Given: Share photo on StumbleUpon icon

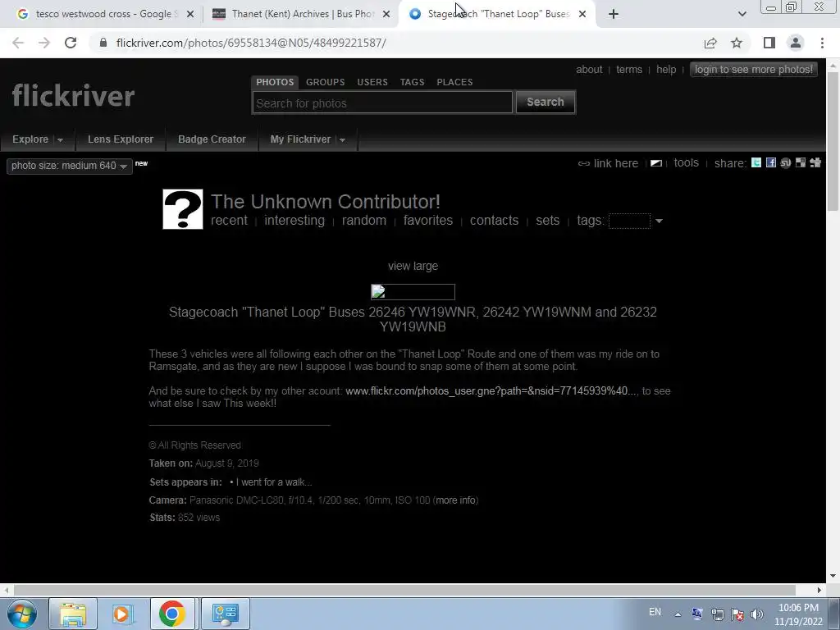Looking at the screenshot, I should pos(785,163).
